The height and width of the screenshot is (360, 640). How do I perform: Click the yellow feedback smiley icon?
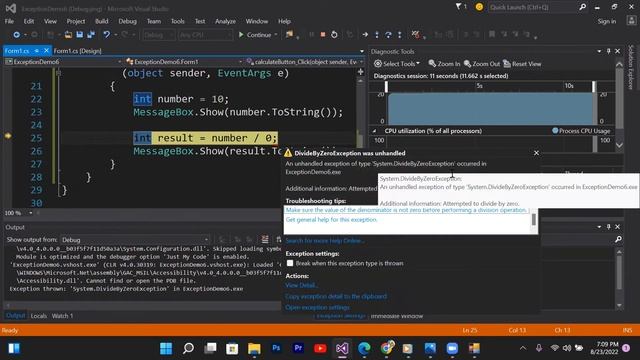tap(479, 7)
